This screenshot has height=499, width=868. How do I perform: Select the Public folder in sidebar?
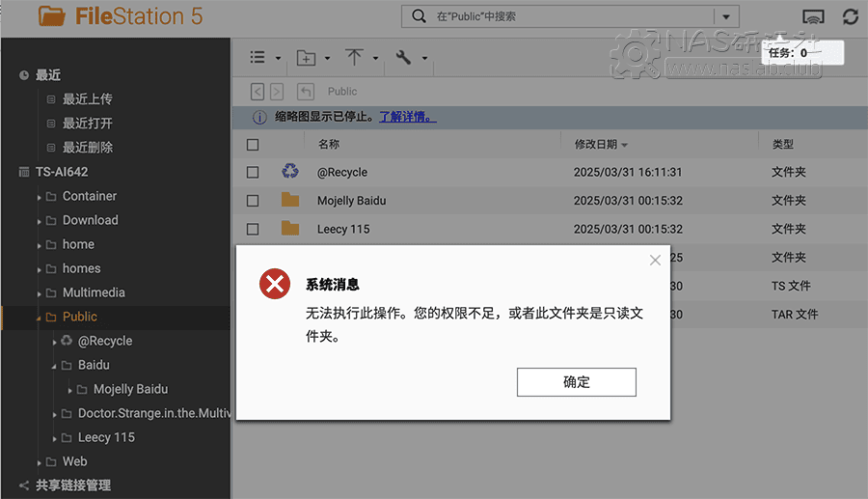[80, 317]
